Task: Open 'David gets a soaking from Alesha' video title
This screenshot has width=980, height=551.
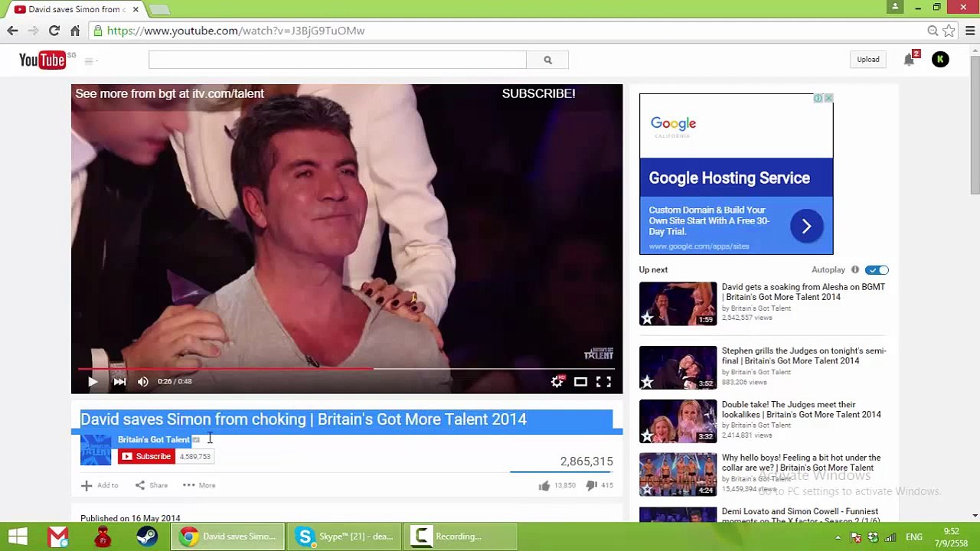Action: click(803, 292)
